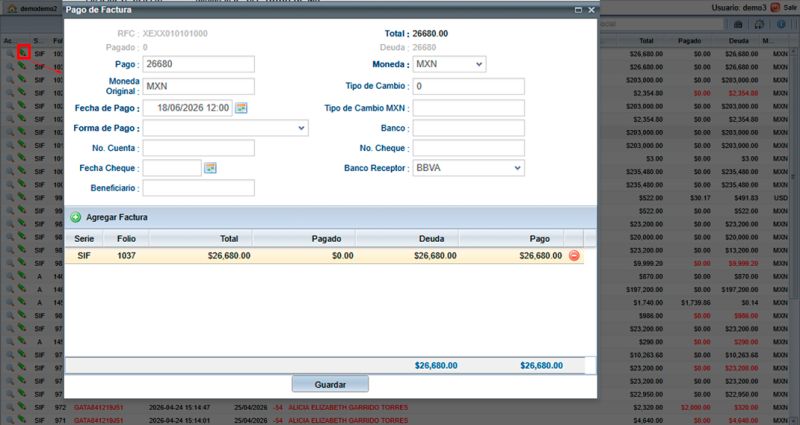Click the Agregar Factura label
Screen dimensions: 800x425
click(x=117, y=217)
